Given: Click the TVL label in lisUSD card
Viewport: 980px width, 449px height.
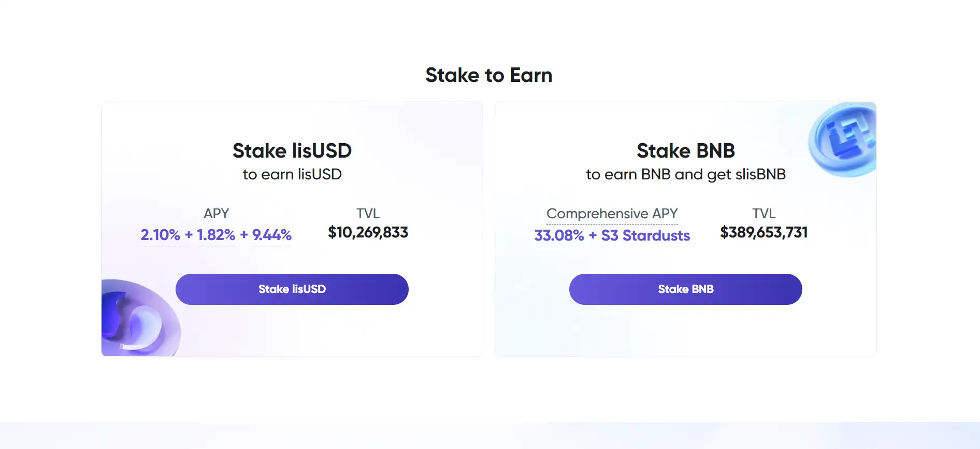Looking at the screenshot, I should (x=368, y=214).
